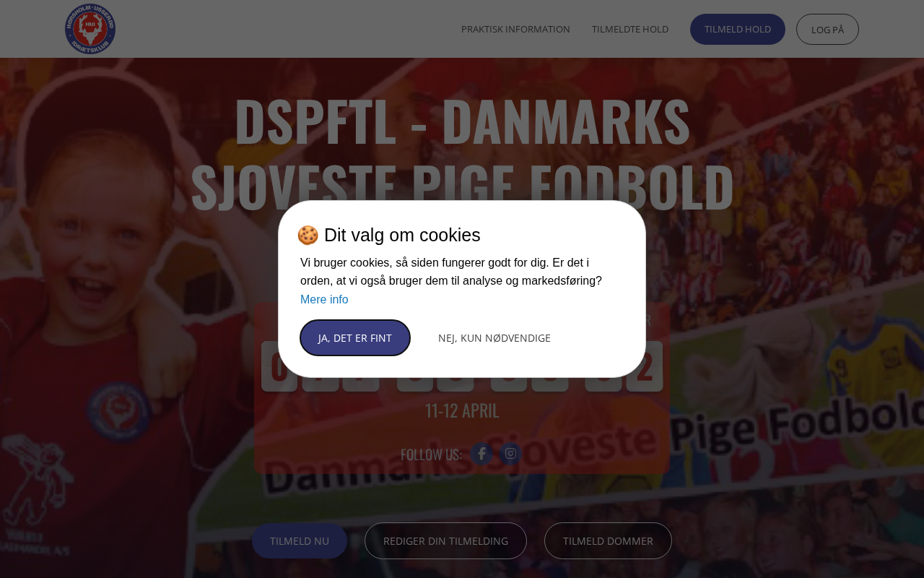Open the Facebook page icon
Image resolution: width=924 pixels, height=578 pixels.
coord(482,454)
